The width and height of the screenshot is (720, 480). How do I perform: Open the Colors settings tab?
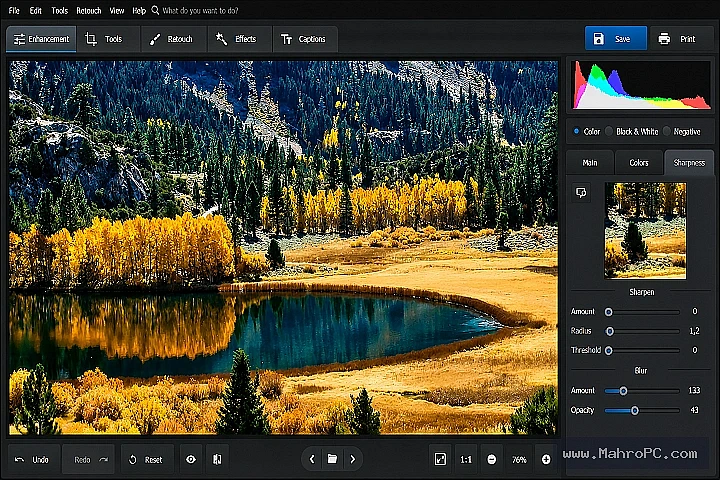pyautogui.click(x=639, y=163)
